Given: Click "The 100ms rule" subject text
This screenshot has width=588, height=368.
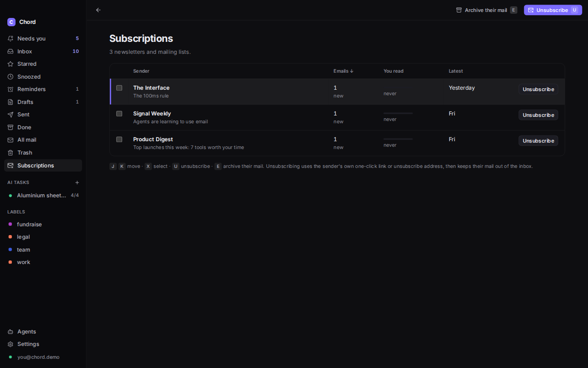Looking at the screenshot, I should pos(151,96).
